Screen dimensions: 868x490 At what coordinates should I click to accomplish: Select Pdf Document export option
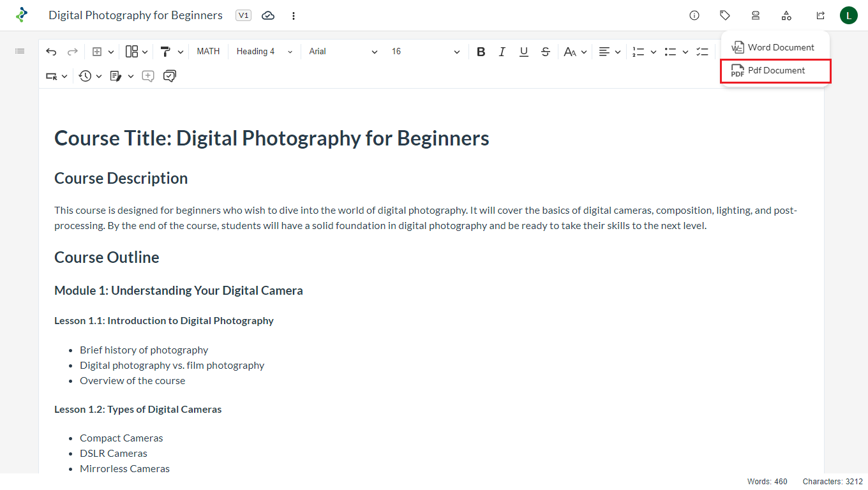[x=775, y=70]
